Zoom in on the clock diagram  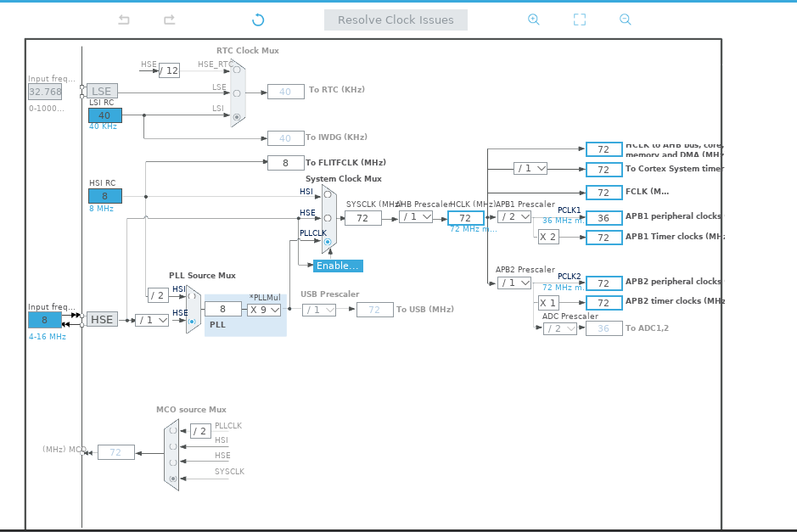[x=533, y=20]
